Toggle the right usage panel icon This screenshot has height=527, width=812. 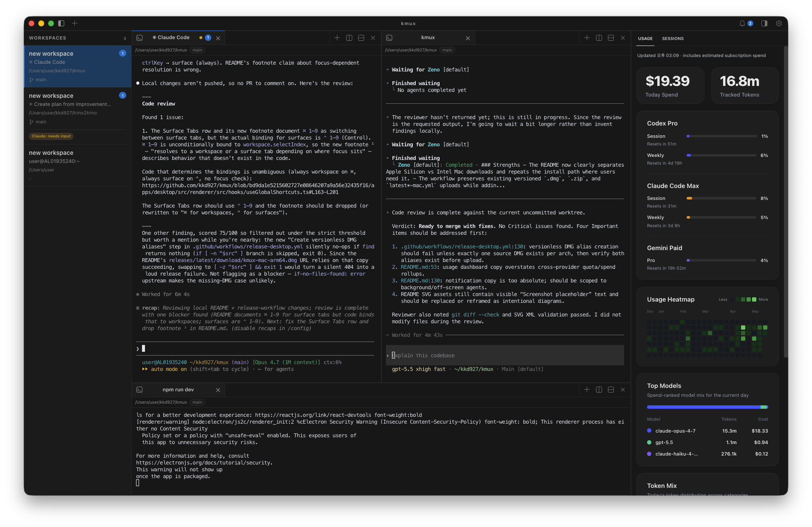coord(764,23)
